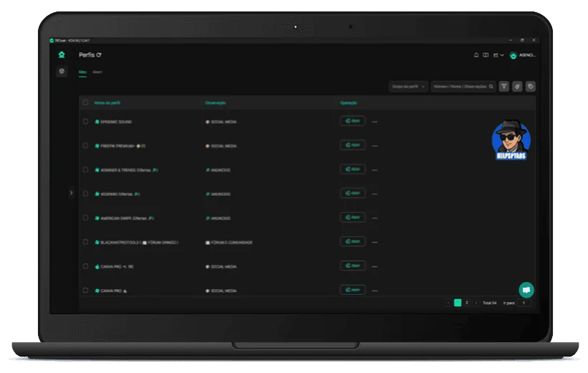Open more options for EPIDEMIC SOUND row
This screenshot has height=373, width=588.
pyautogui.click(x=374, y=122)
